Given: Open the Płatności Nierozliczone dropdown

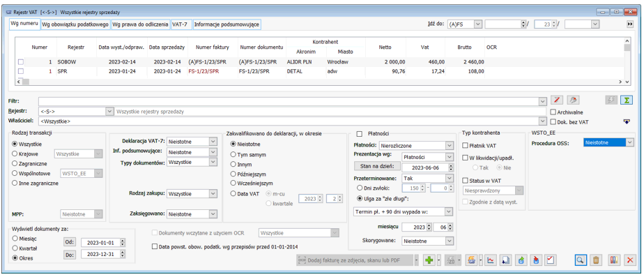Looking at the screenshot, I should point(449,146).
